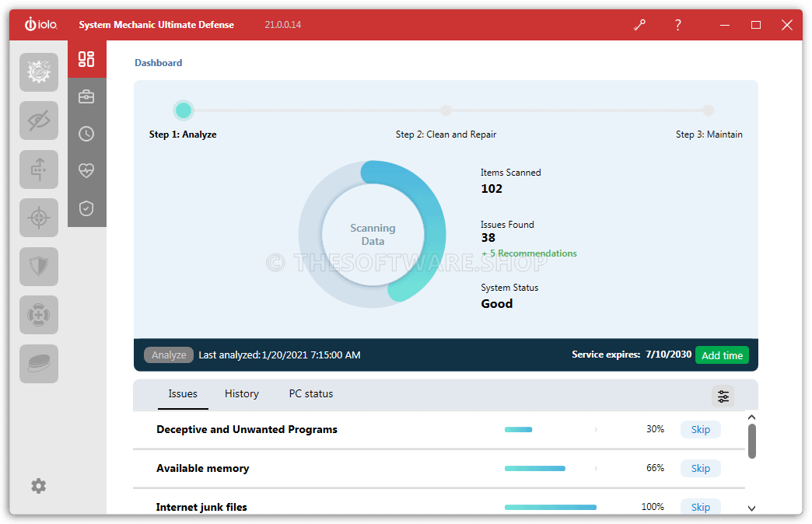Click the Step 3 Maintain marker
This screenshot has width=812, height=524.
[x=709, y=110]
